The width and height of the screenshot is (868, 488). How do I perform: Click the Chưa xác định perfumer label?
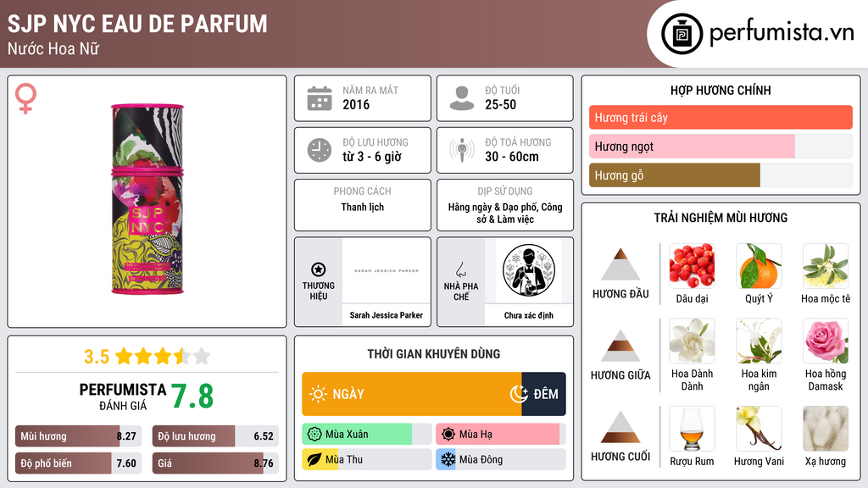point(529,315)
